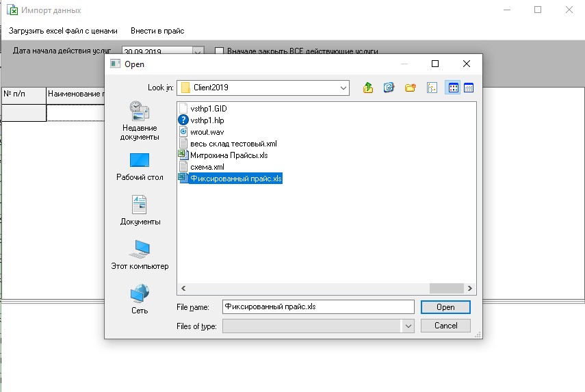Click the icon of весь склад тестовый.xml
Viewport: 585px width, 392px height.
(183, 143)
